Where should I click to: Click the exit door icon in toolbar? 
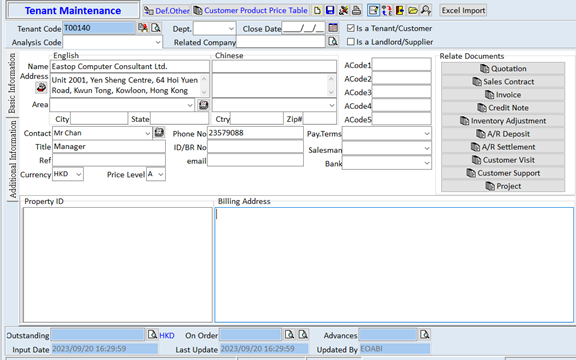tap(400, 10)
